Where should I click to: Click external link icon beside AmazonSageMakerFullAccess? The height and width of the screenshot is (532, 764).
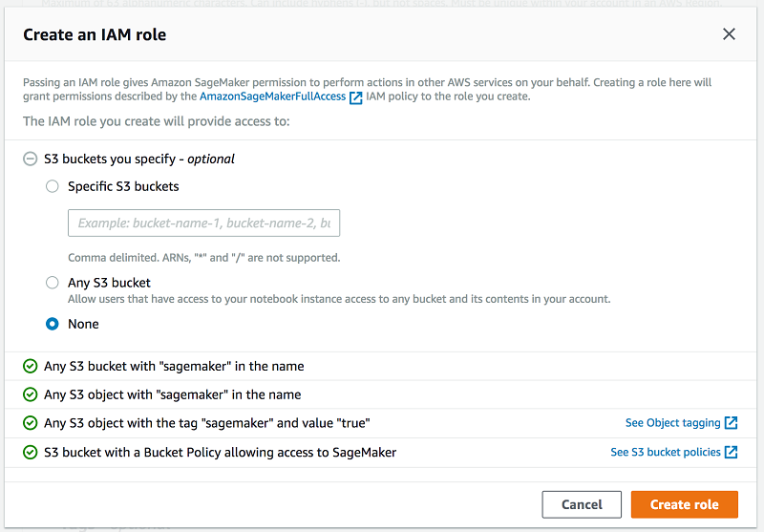point(356,97)
